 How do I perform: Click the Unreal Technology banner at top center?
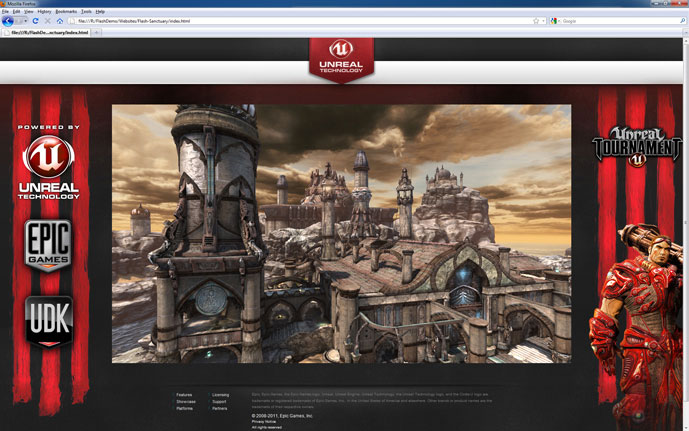point(341,60)
